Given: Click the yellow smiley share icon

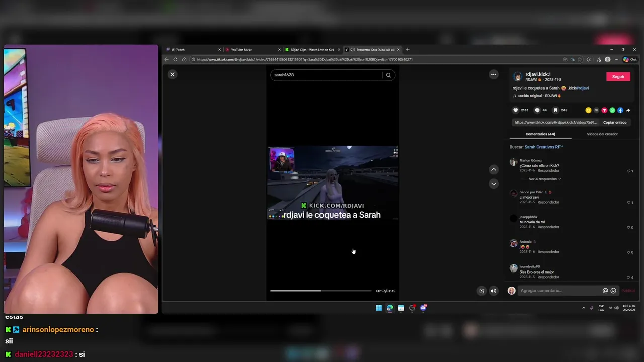Looking at the screenshot, I should [x=588, y=110].
